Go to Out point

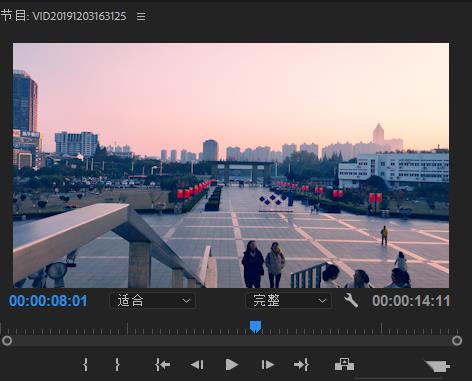(x=301, y=365)
